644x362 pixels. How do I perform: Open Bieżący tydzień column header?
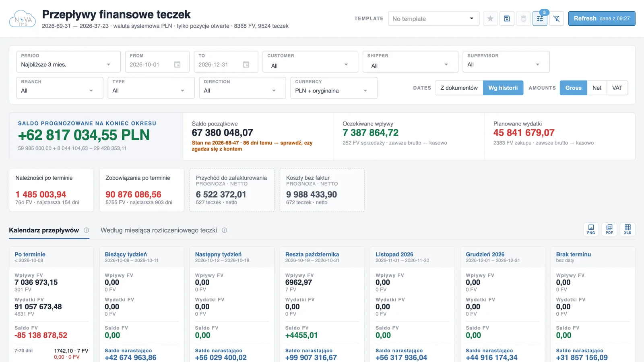142,257
